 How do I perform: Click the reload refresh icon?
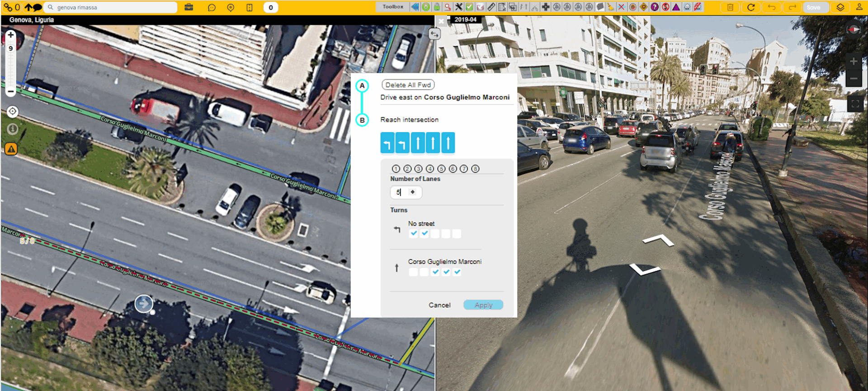(751, 7)
